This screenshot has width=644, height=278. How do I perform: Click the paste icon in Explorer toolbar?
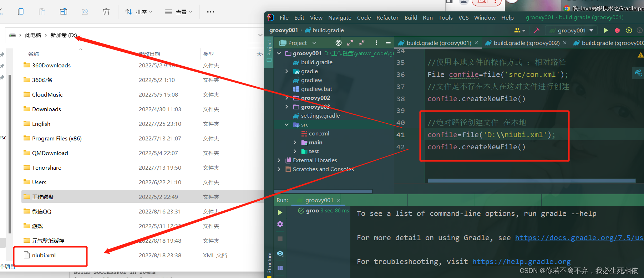[42, 12]
